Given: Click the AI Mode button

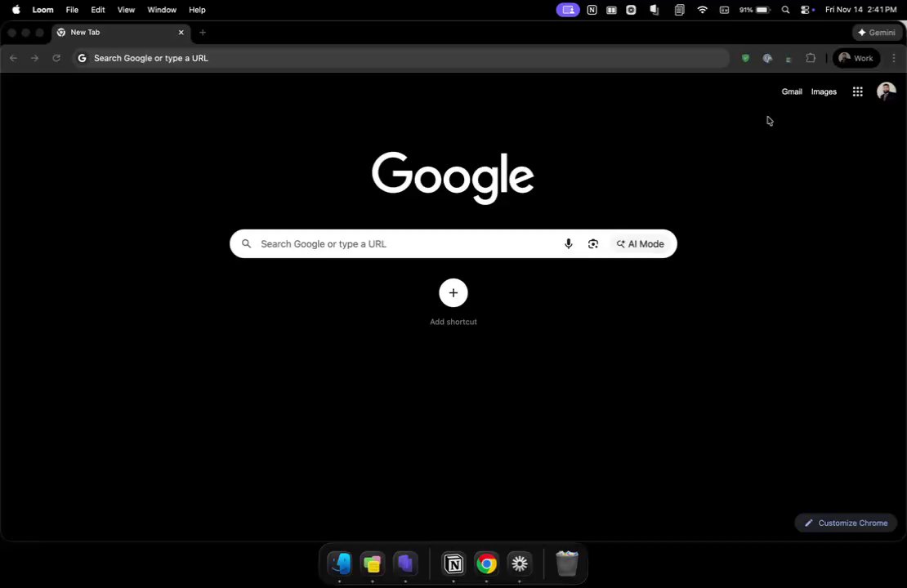Looking at the screenshot, I should point(641,244).
